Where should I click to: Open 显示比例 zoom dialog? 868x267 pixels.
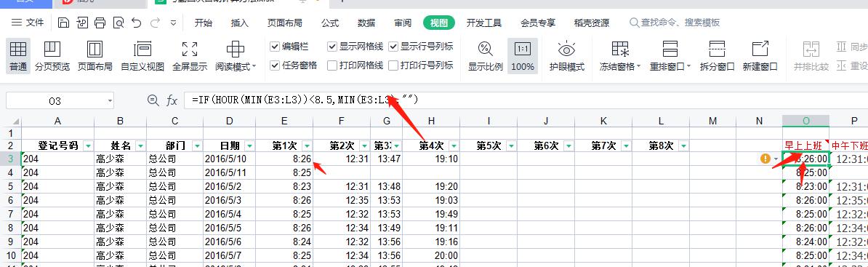(486, 56)
